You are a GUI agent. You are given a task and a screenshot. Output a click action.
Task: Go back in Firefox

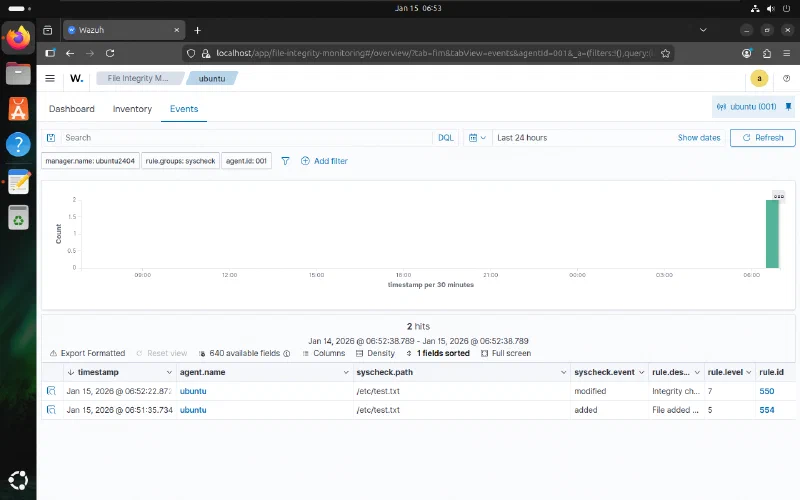[x=70, y=53]
